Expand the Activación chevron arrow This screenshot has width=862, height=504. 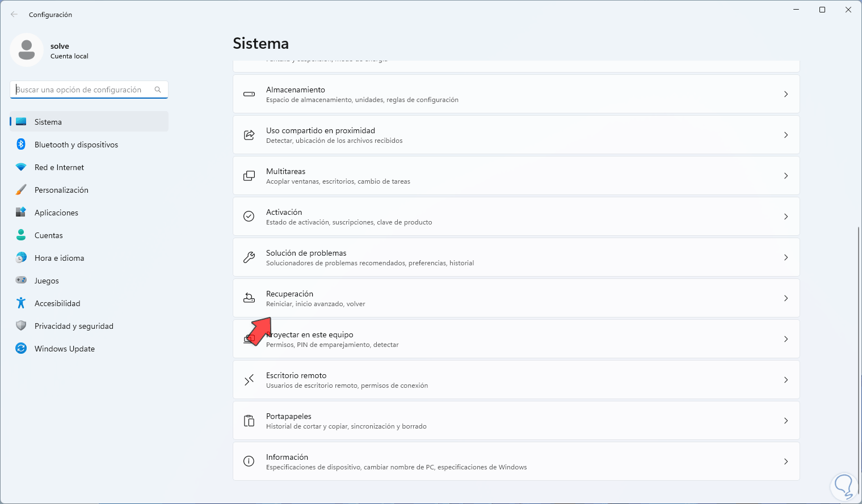[786, 217]
